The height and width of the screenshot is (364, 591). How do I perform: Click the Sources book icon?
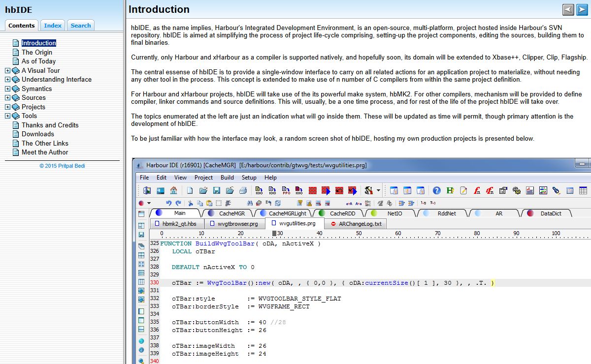pos(16,98)
